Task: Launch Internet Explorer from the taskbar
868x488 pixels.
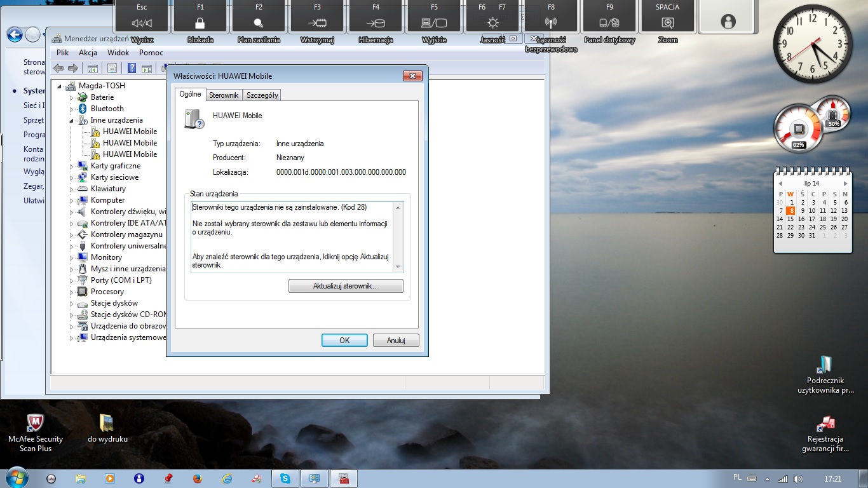Action: pyautogui.click(x=227, y=478)
